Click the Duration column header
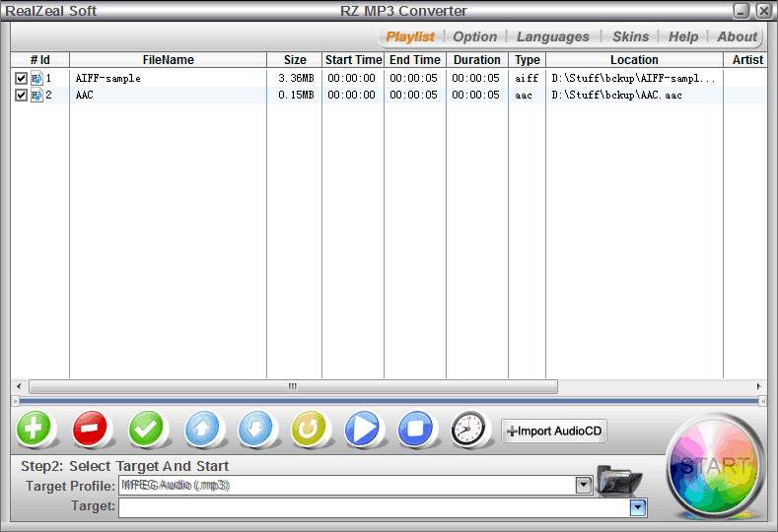The image size is (778, 532). point(477,60)
